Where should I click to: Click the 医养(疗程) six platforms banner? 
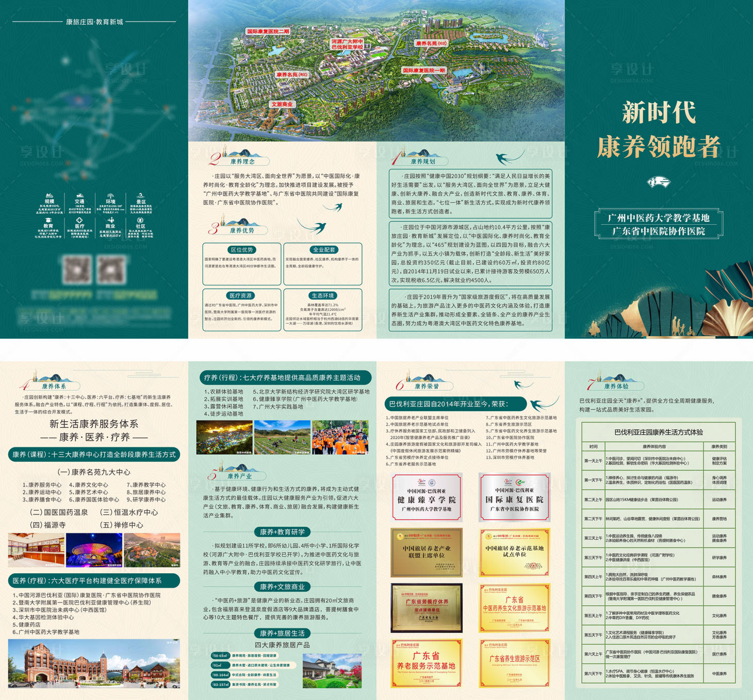[94, 580]
